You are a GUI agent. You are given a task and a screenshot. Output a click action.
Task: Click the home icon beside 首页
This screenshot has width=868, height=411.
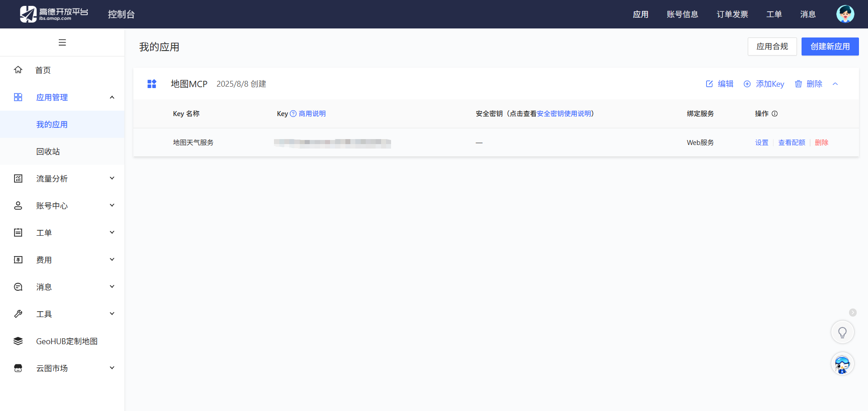coord(18,70)
